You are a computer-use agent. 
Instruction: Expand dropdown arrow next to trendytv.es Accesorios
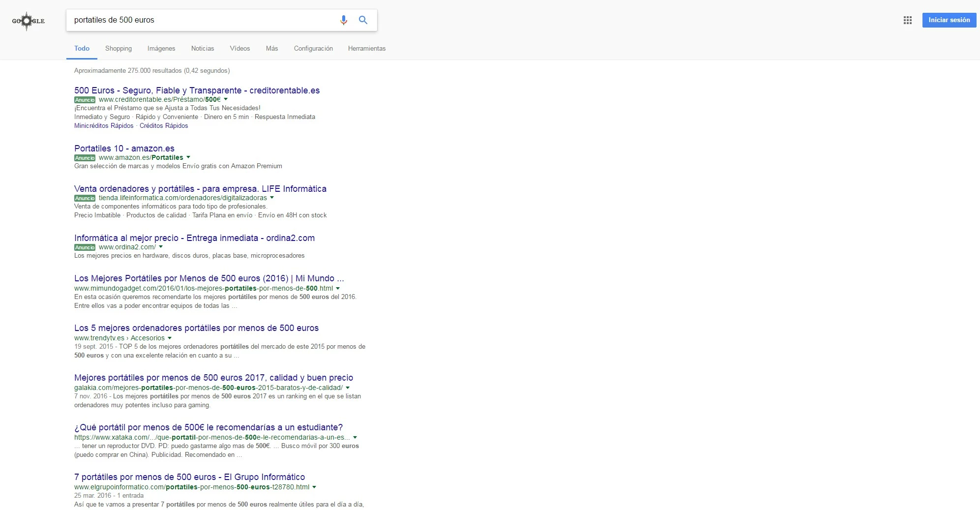click(x=170, y=338)
